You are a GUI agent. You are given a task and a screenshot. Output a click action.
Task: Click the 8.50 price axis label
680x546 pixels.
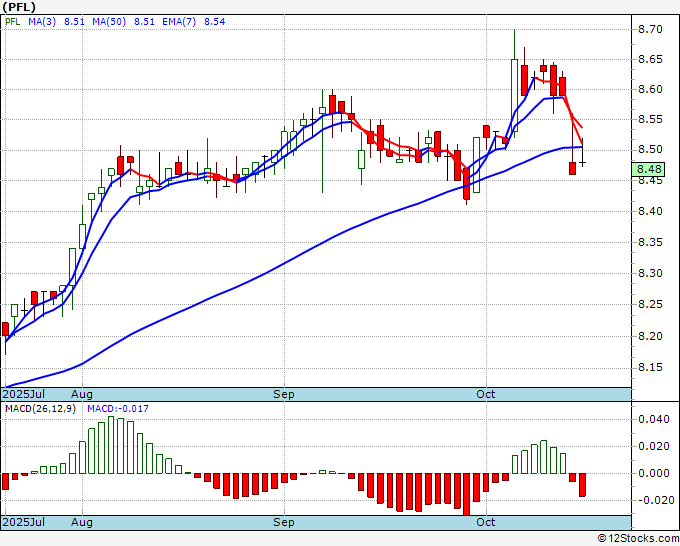click(650, 150)
